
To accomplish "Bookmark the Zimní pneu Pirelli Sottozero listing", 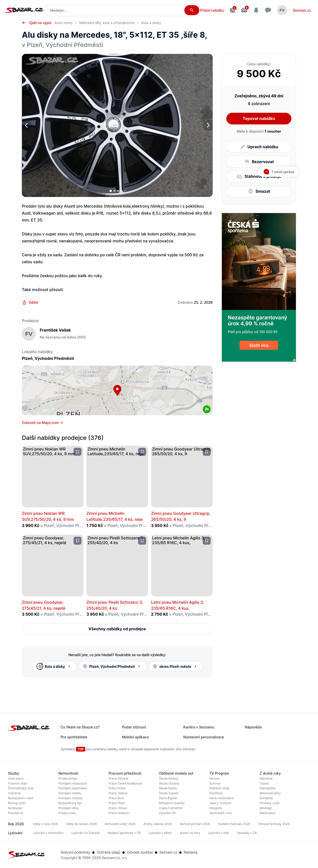I will 142,540.
